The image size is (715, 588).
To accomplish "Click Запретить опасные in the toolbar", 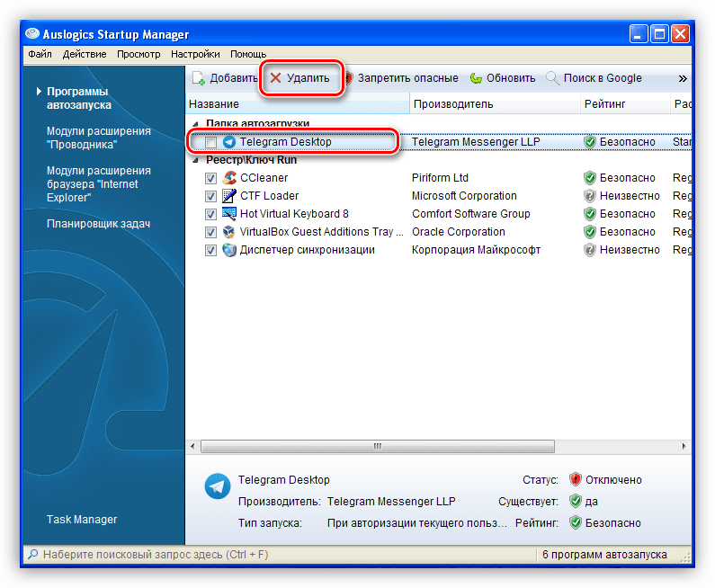I will click(401, 78).
